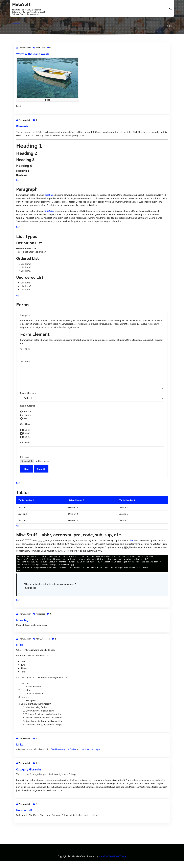The image size is (184, 868).
Task: Click the comment bubble icon on More Tags post
Action: click(48, 614)
